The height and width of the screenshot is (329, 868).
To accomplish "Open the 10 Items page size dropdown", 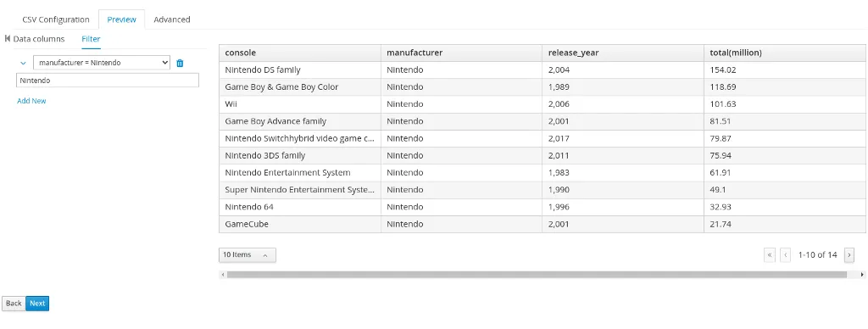I will point(247,254).
